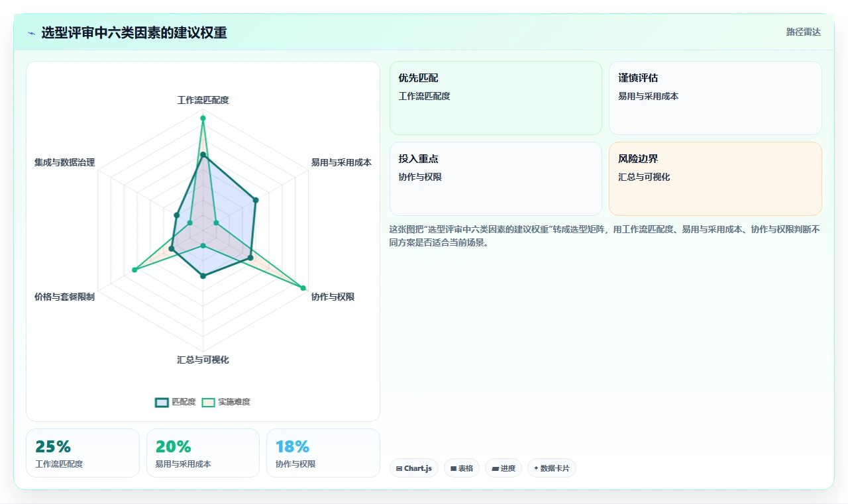
Task: Click the Chart.js tag
Action: coord(414,468)
